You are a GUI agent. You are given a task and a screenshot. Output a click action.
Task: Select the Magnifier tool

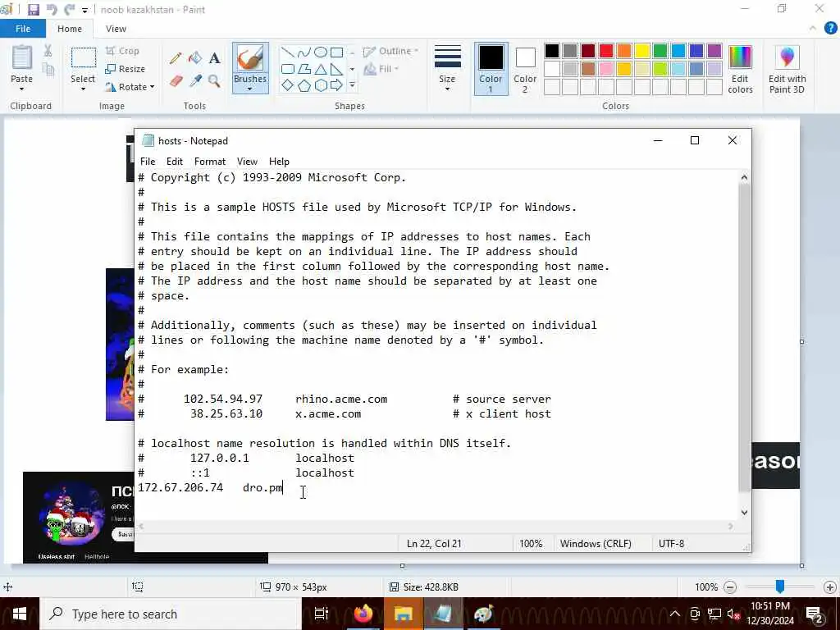click(214, 81)
